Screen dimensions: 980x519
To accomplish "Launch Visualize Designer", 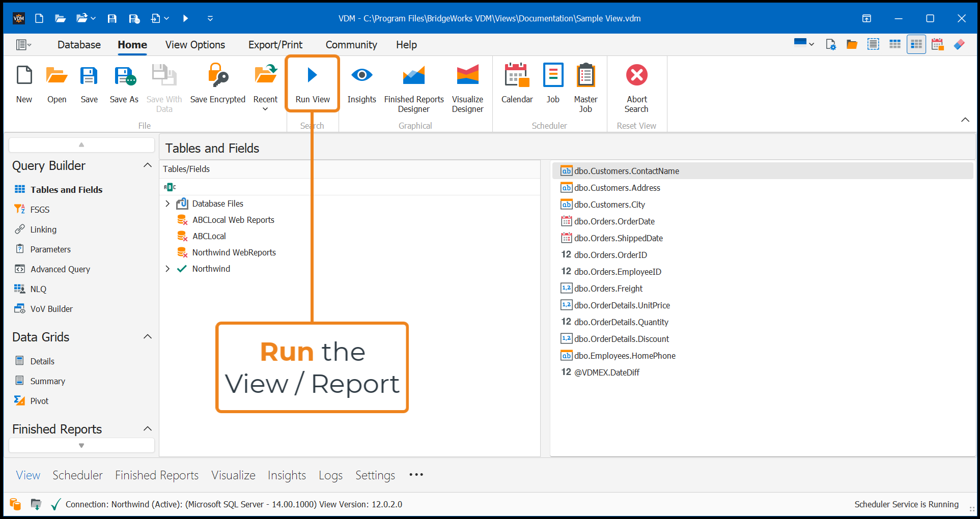I will (467, 89).
